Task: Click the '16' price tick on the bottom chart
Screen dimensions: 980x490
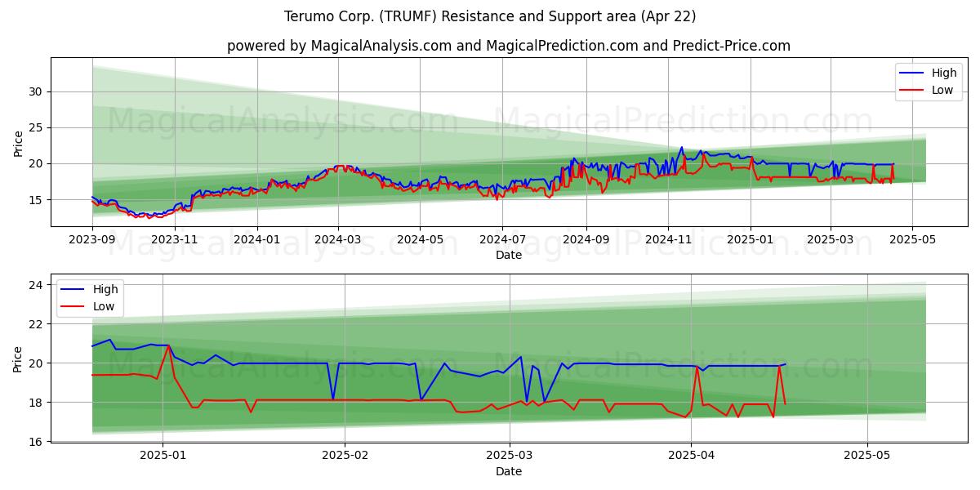Action: pyautogui.click(x=37, y=442)
